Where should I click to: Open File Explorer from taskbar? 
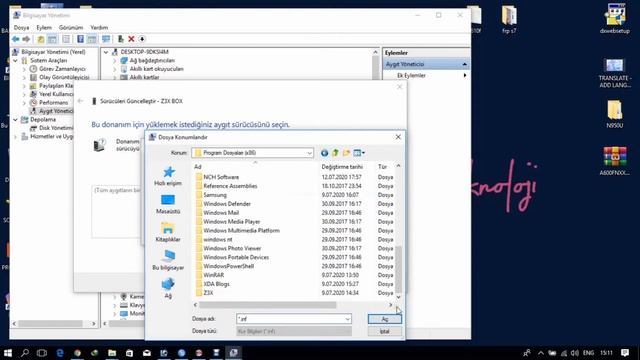[x=111, y=353]
